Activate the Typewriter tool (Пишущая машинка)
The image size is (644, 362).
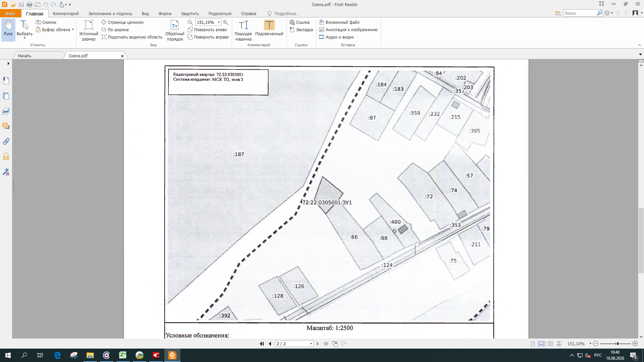(x=243, y=30)
